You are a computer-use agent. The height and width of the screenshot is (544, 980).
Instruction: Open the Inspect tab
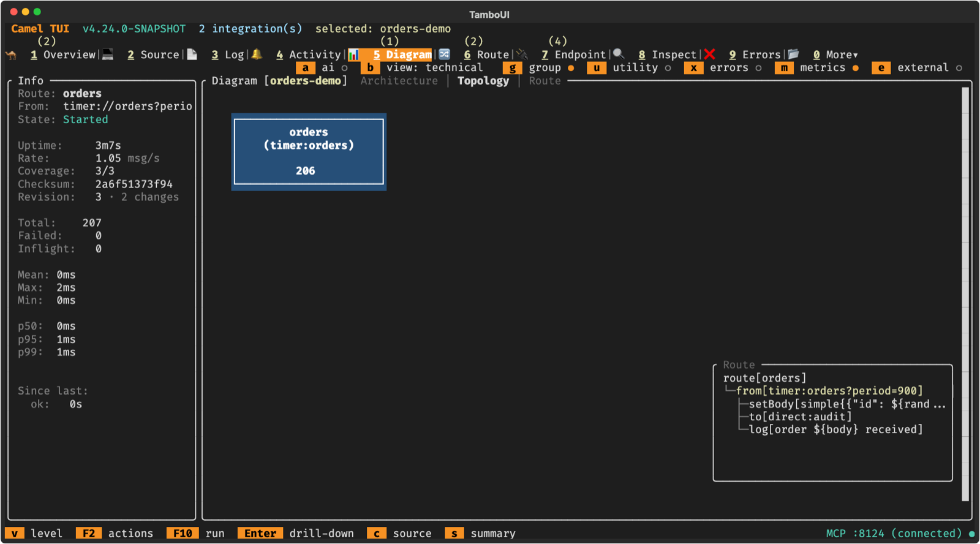pos(667,55)
